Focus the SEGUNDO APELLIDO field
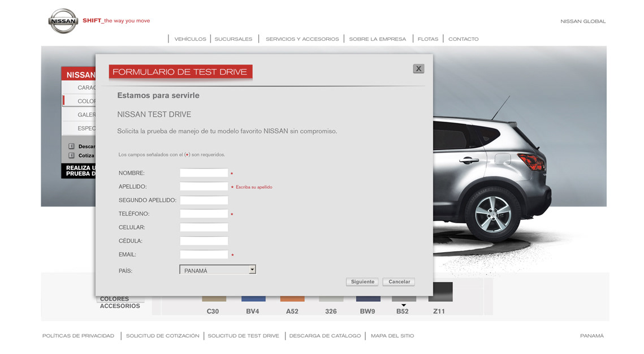The image size is (644, 354). [204, 200]
